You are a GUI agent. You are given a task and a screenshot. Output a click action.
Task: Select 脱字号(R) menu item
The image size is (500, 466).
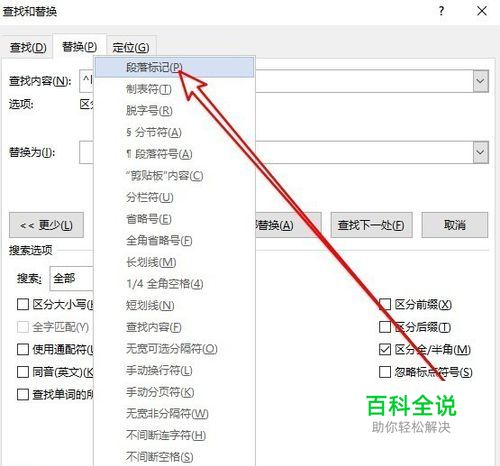point(174,111)
